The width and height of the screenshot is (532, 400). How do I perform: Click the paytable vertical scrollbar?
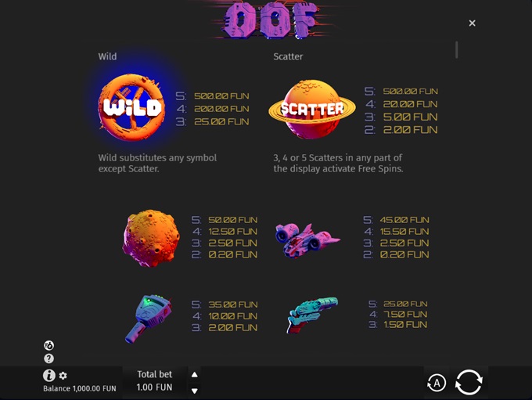pos(457,50)
